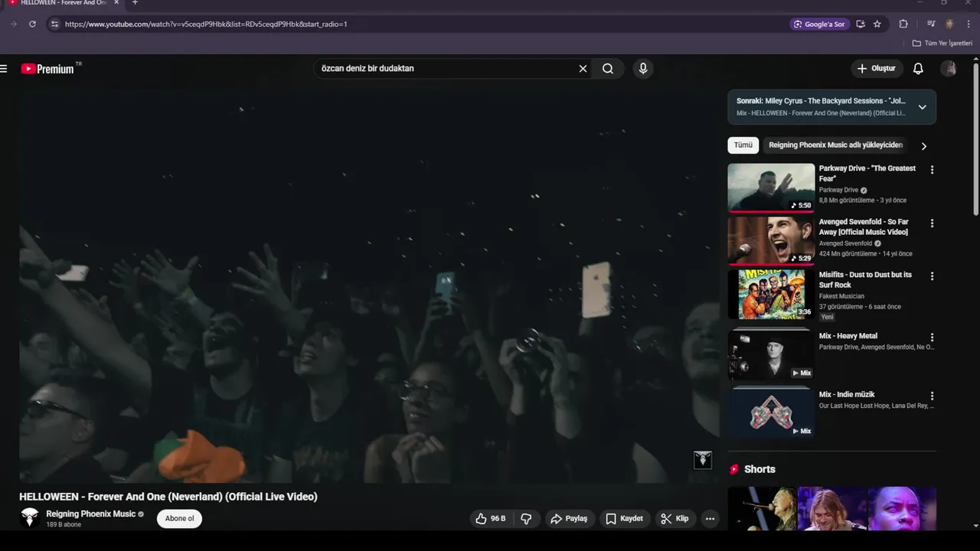Like the video with the thumbs-up button

click(491, 519)
